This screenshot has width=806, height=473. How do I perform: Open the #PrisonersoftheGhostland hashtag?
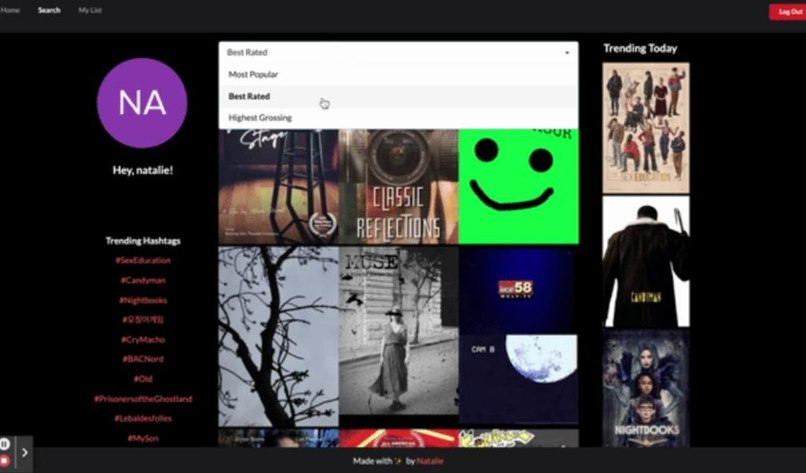(143, 398)
